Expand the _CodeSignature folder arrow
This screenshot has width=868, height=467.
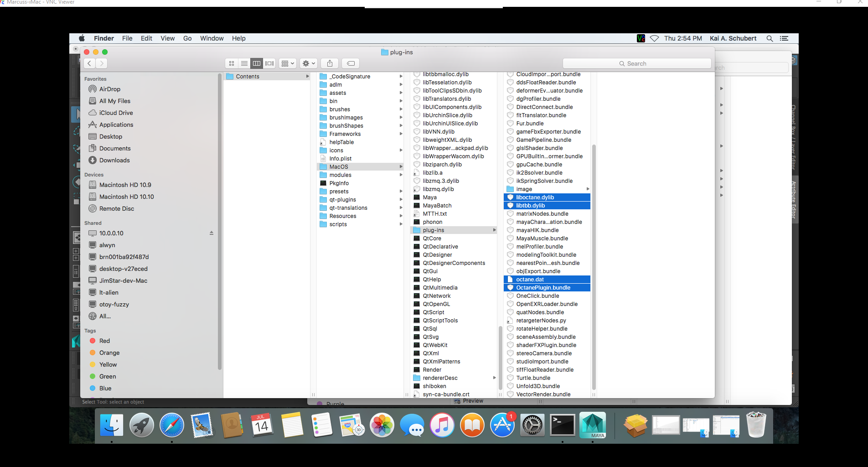pyautogui.click(x=401, y=77)
